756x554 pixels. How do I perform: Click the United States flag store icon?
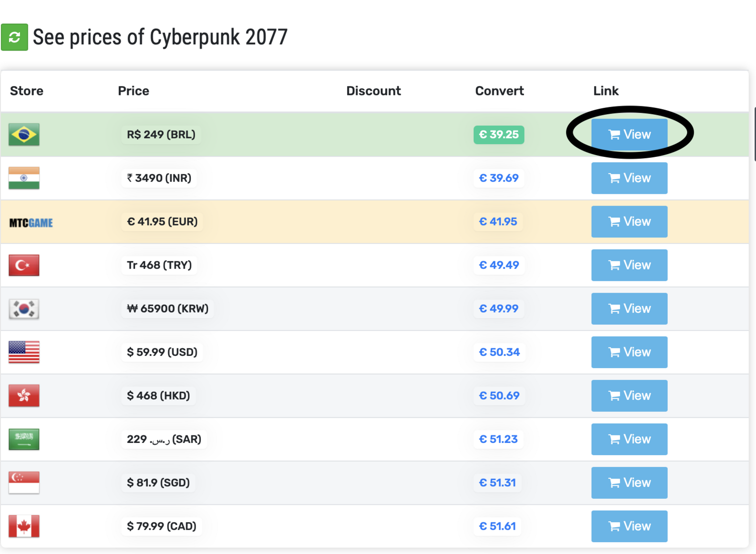click(x=24, y=352)
